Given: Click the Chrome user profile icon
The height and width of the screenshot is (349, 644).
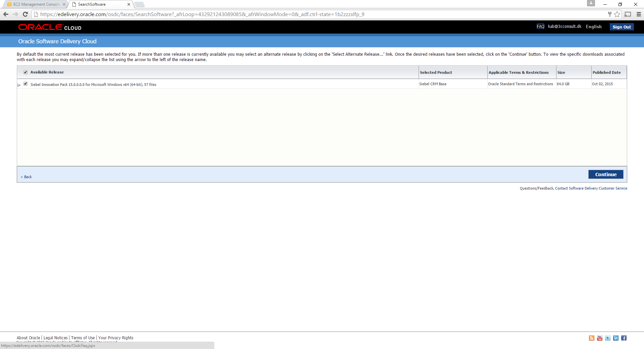Looking at the screenshot, I should (x=591, y=3).
